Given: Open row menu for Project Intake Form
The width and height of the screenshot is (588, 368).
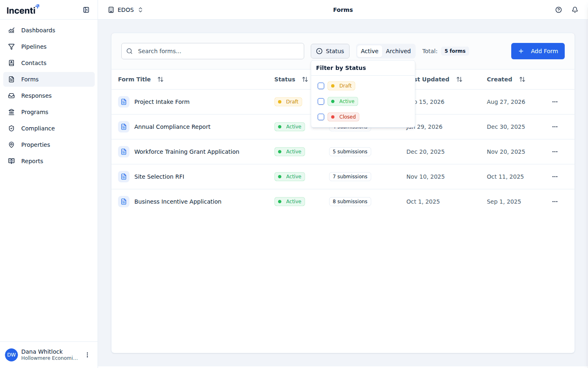Looking at the screenshot, I should coord(555,102).
